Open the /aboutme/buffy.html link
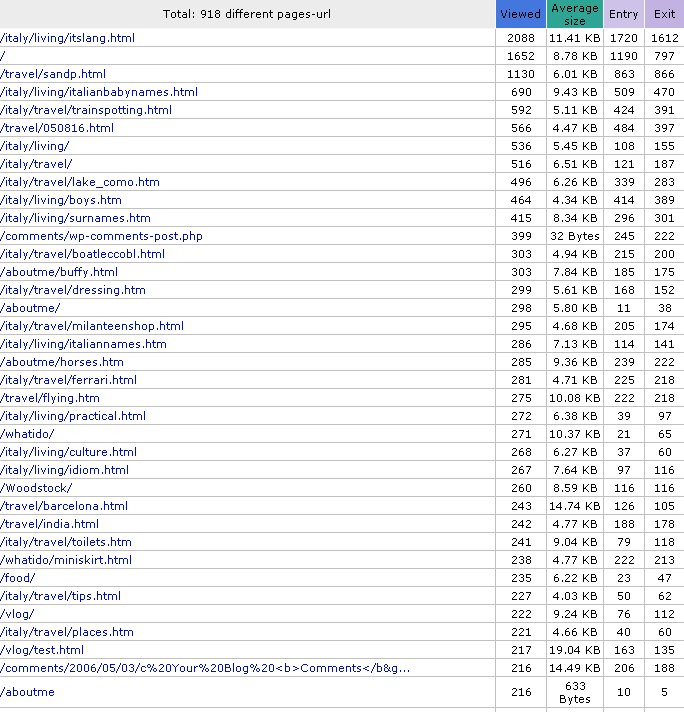The width and height of the screenshot is (684, 712). (59, 272)
